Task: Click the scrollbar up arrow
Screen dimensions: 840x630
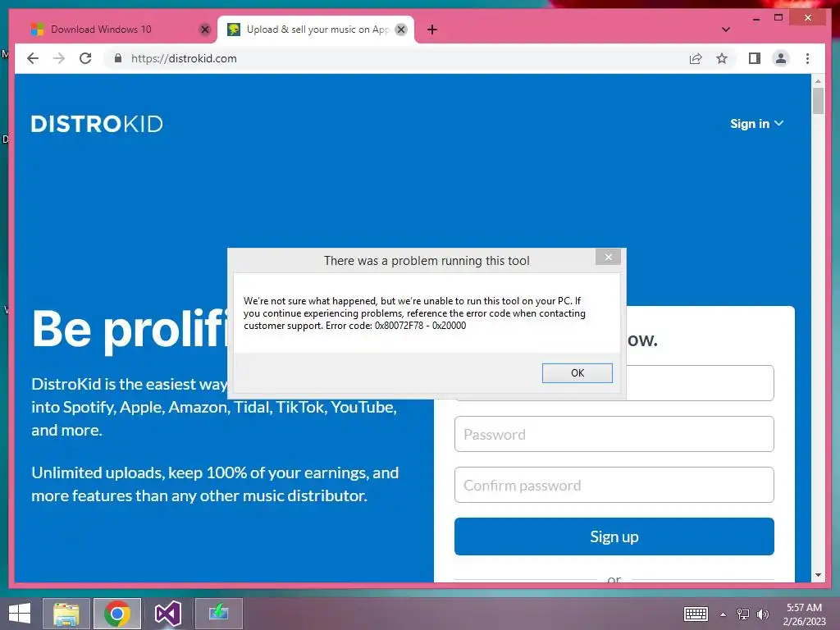Action: [818, 81]
